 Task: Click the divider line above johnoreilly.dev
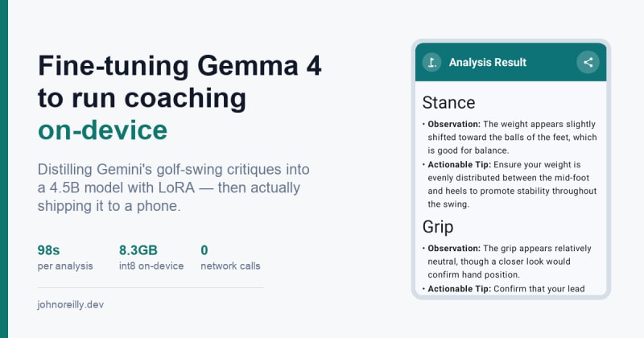click(151, 287)
